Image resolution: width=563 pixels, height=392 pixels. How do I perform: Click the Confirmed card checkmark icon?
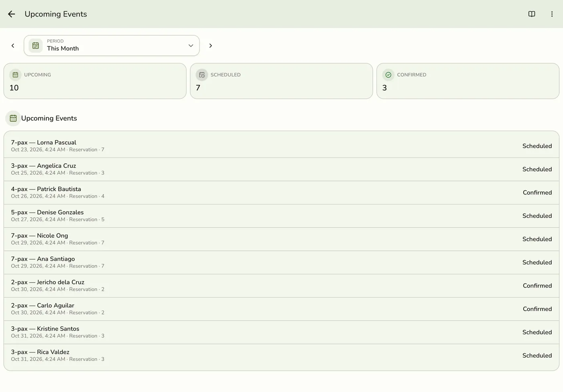point(388,75)
